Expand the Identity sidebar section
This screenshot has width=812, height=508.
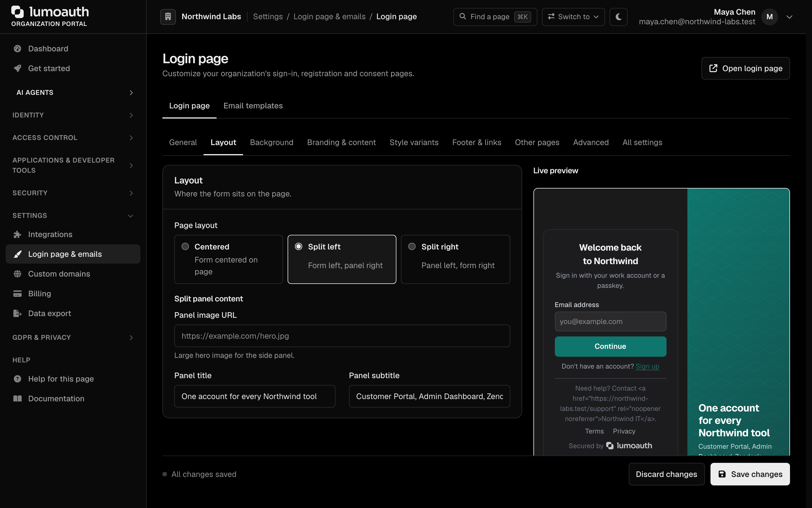click(73, 115)
